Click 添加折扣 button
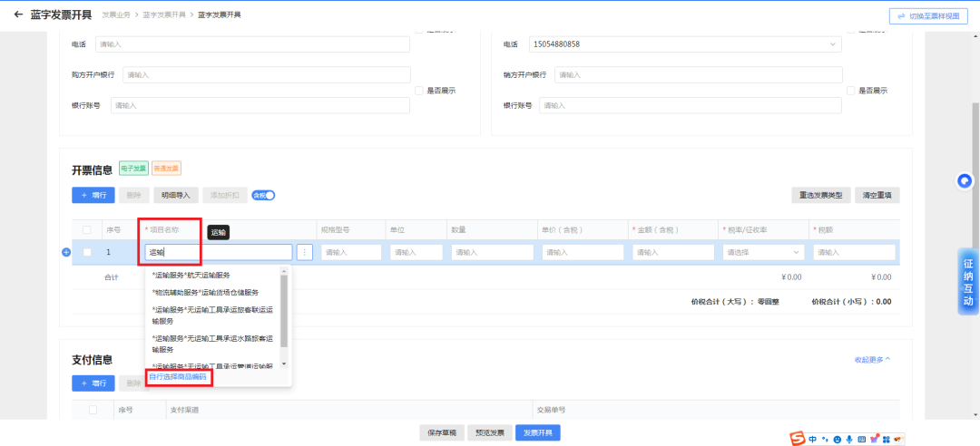Image resolution: width=980 pixels, height=446 pixels. (225, 196)
